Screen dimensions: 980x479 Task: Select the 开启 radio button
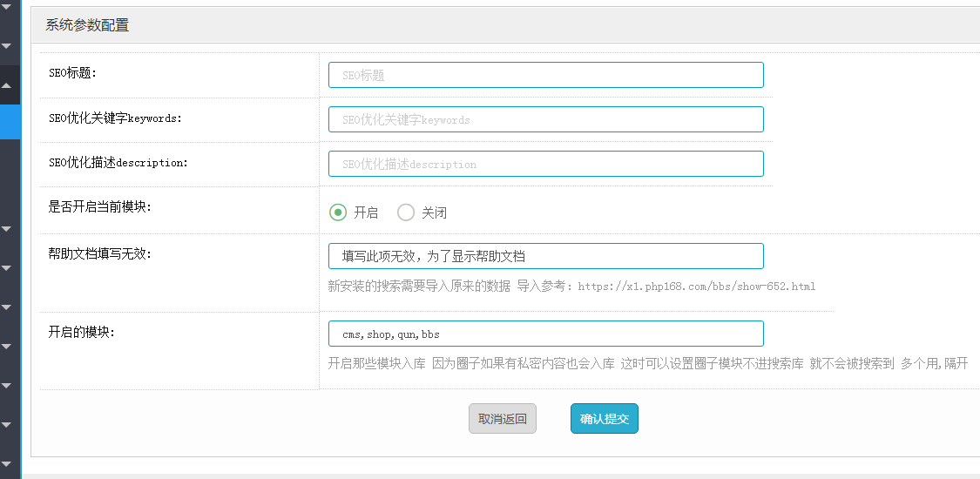(x=338, y=213)
